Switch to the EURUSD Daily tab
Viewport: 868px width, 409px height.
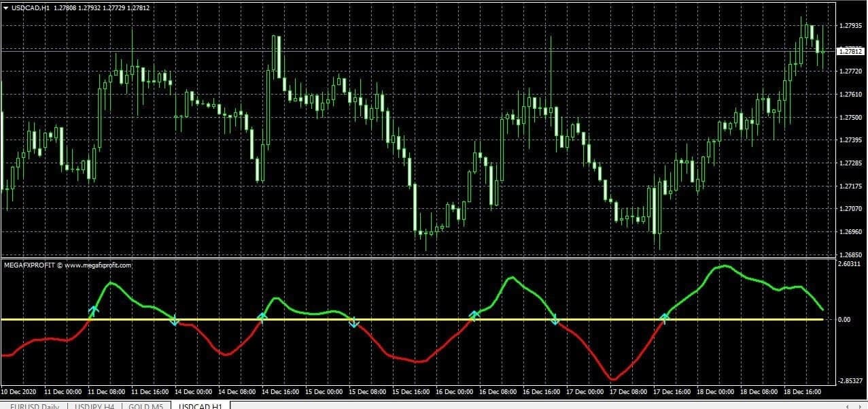coord(33,405)
